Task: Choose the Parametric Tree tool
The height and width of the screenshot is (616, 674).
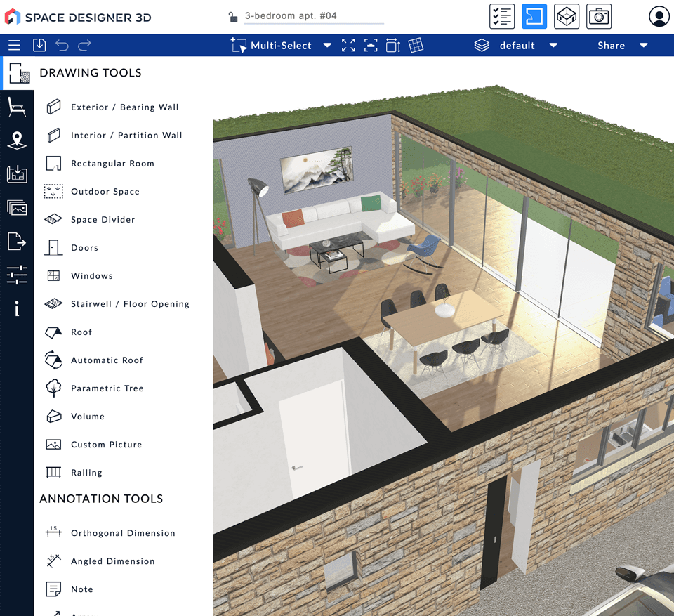Action: [x=107, y=388]
